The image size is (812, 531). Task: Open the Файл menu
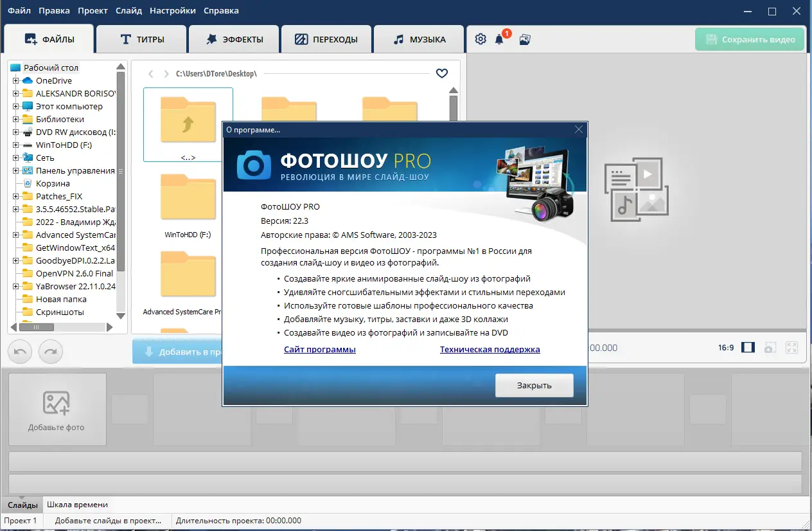coord(19,10)
